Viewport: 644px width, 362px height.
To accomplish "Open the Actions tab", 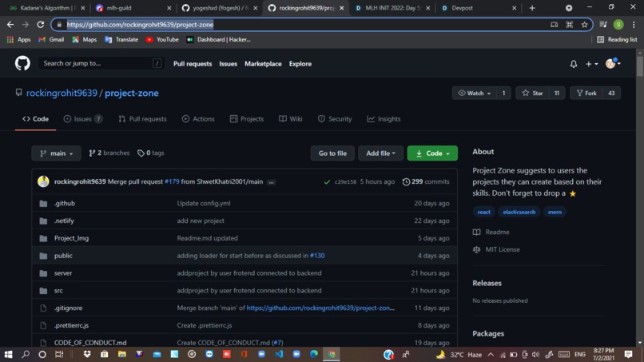I will (198, 119).
